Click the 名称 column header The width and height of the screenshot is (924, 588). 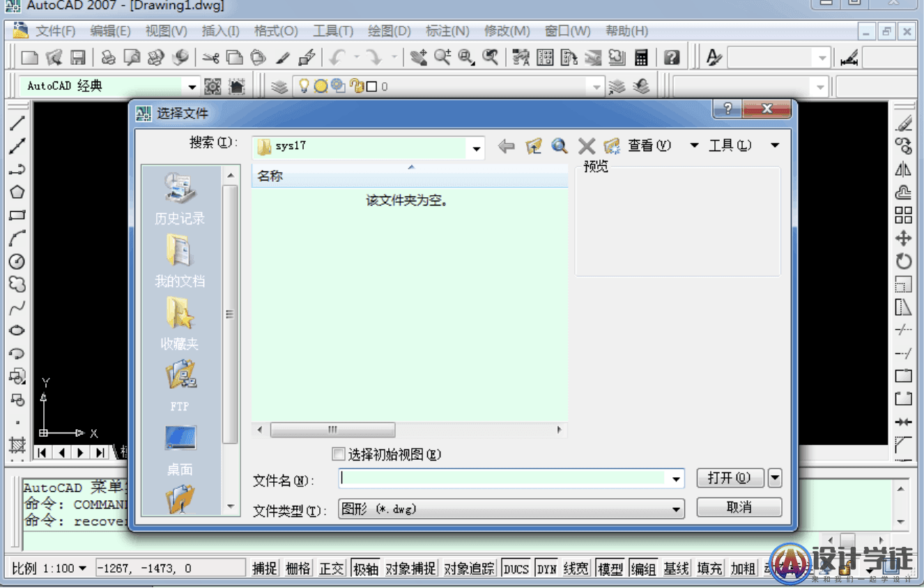pyautogui.click(x=410, y=176)
